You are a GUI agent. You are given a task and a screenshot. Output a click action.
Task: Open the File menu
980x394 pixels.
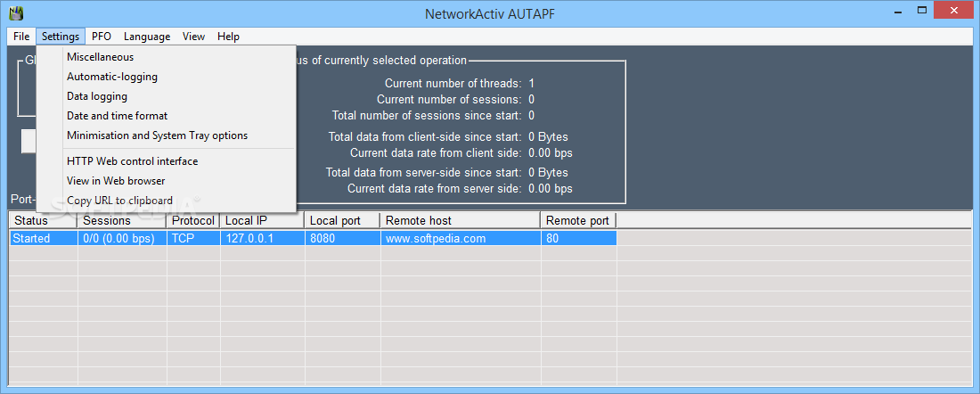tap(21, 37)
